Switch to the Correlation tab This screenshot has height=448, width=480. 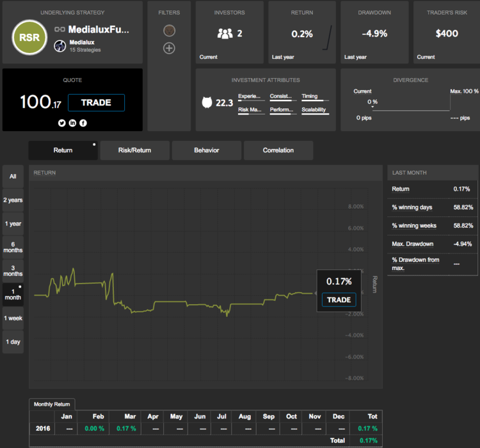[278, 150]
